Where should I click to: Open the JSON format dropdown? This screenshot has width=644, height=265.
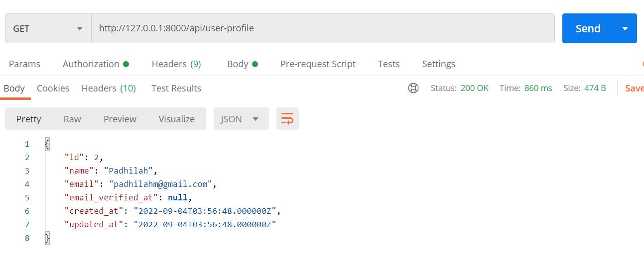coord(241,119)
